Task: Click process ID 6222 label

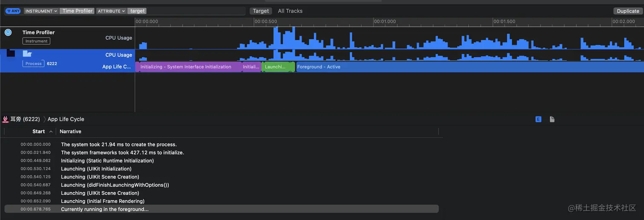Action: click(x=52, y=64)
